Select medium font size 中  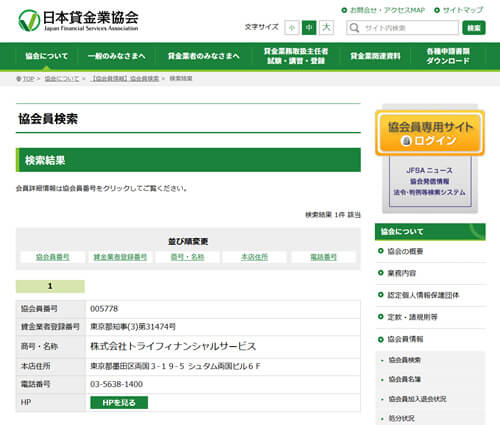point(309,28)
